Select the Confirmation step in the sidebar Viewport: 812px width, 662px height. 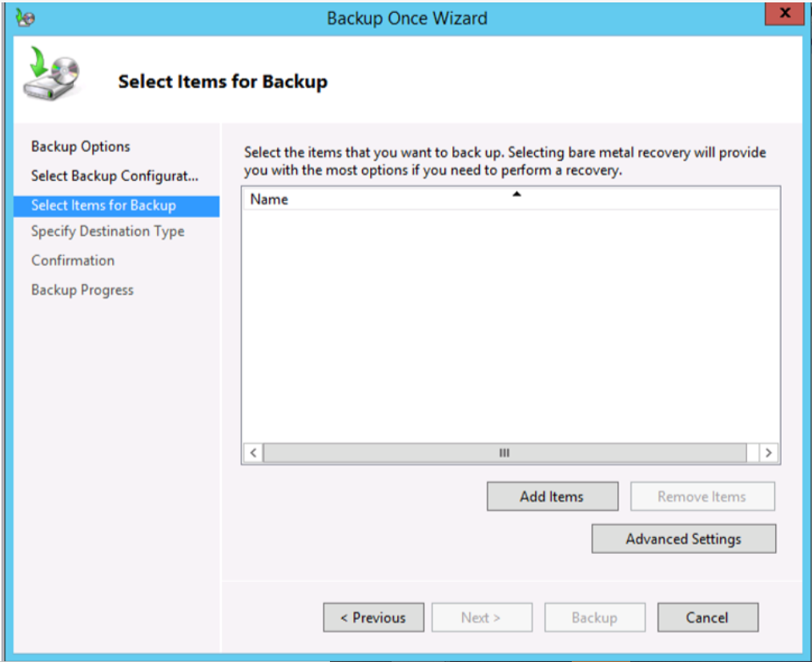coord(73,261)
